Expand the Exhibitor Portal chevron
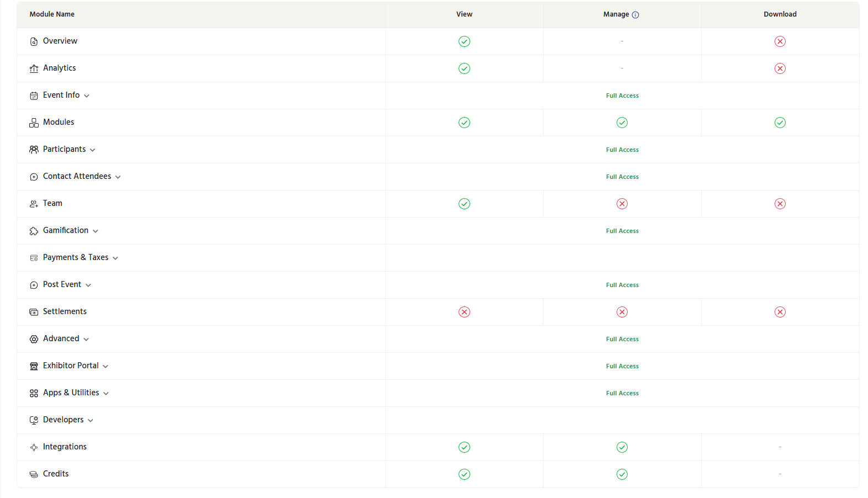The image size is (868, 498). (x=106, y=367)
